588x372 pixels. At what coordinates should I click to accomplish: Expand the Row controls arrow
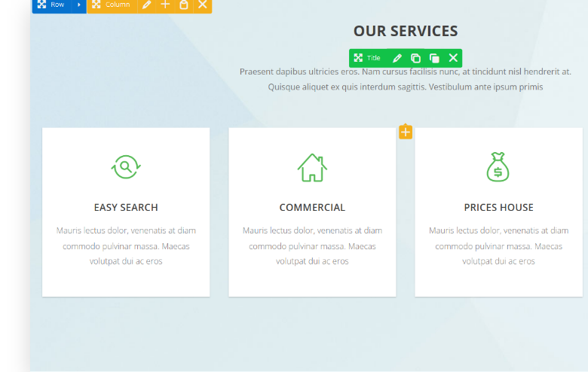[x=79, y=5]
